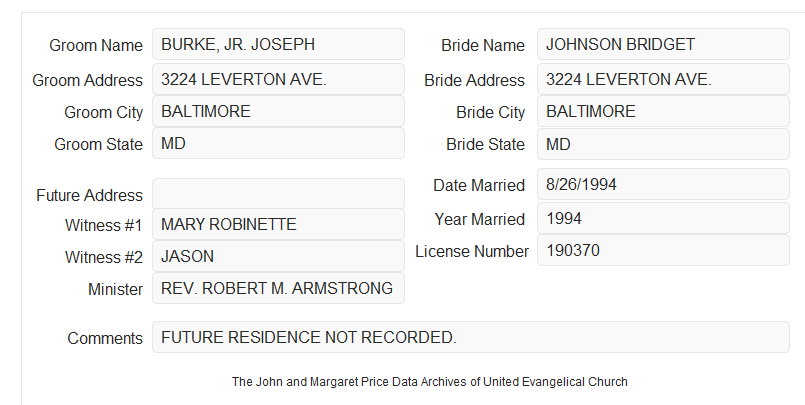Viewport: 805px width, 405px height.
Task: Click the Comments label
Action: pos(105,338)
